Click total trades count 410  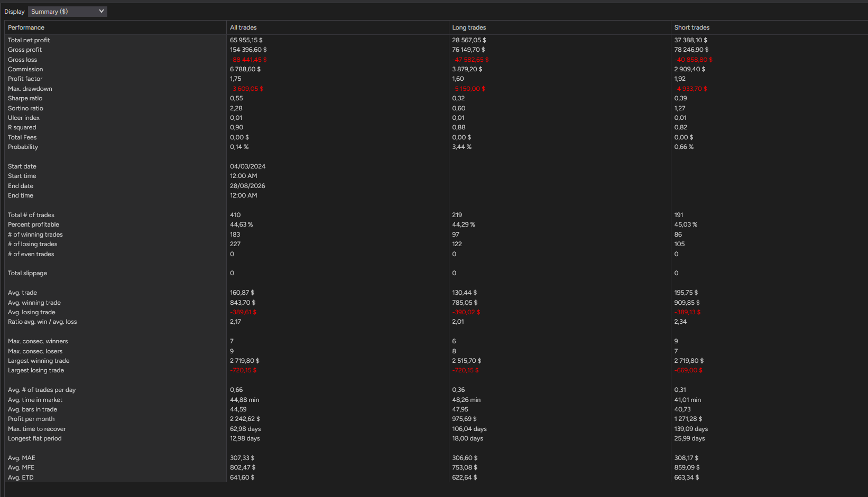(x=235, y=215)
